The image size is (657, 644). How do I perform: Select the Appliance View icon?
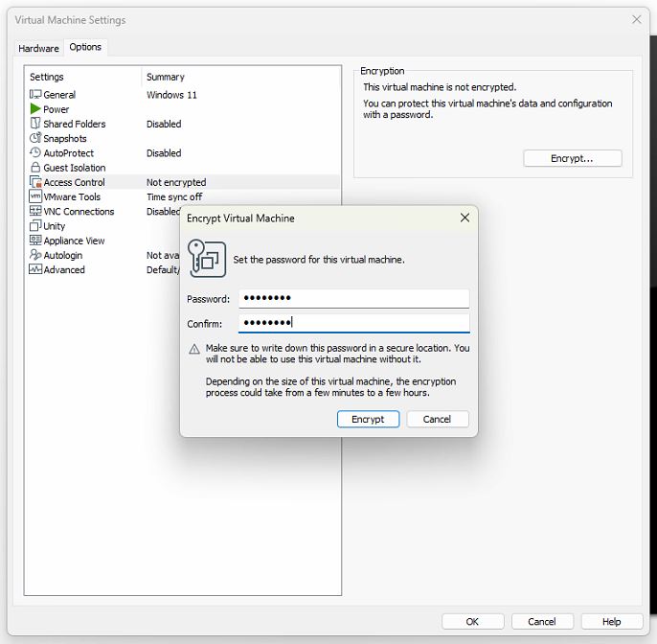35,241
